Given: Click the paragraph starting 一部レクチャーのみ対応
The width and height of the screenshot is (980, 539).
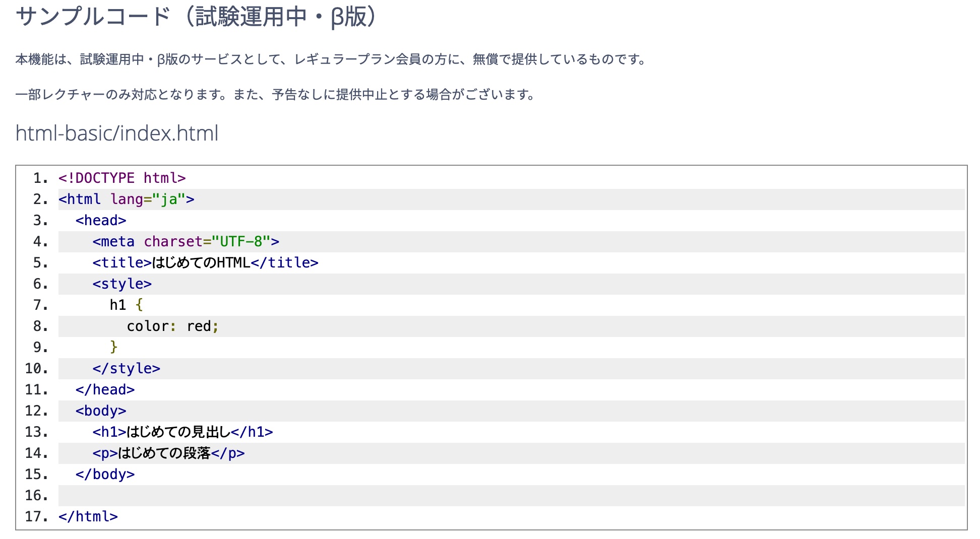Looking at the screenshot, I should (276, 95).
